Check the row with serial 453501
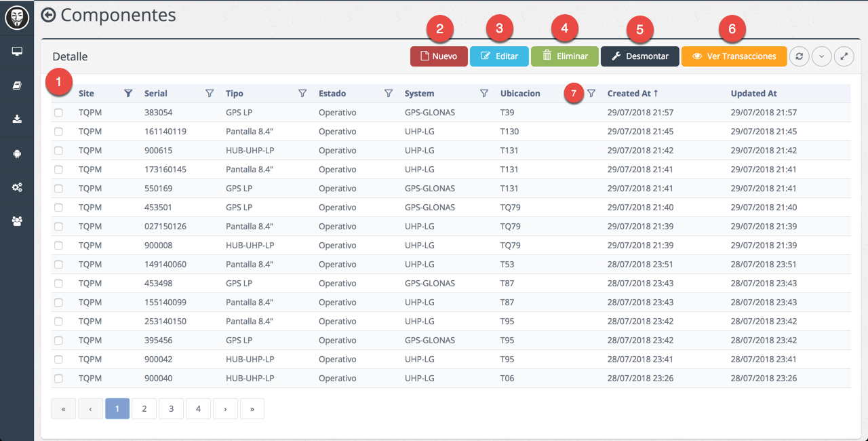Image resolution: width=868 pixels, height=441 pixels. click(59, 208)
